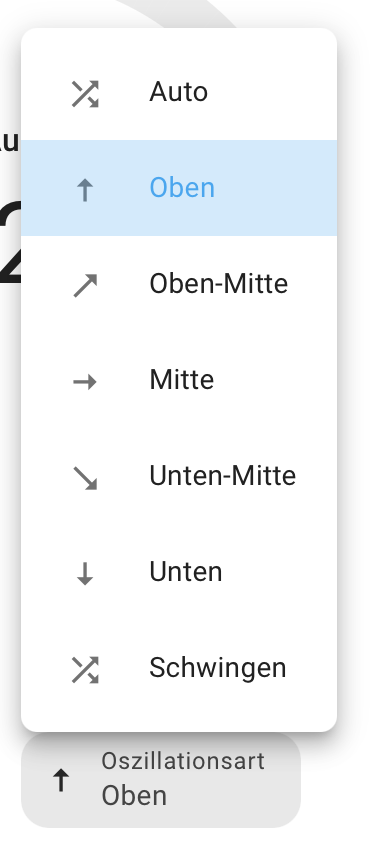The width and height of the screenshot is (386, 846).
Task: Select the Auto swing mode option
Action: click(179, 92)
